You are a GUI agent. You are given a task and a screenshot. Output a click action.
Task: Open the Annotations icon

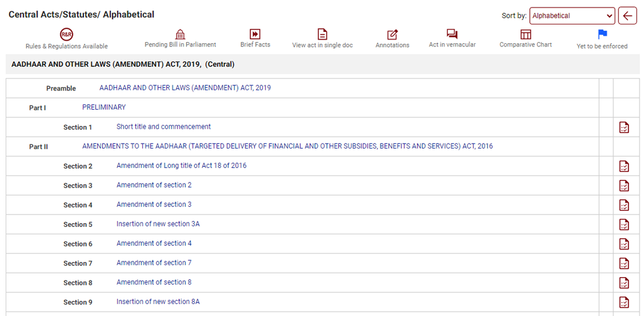(x=392, y=34)
